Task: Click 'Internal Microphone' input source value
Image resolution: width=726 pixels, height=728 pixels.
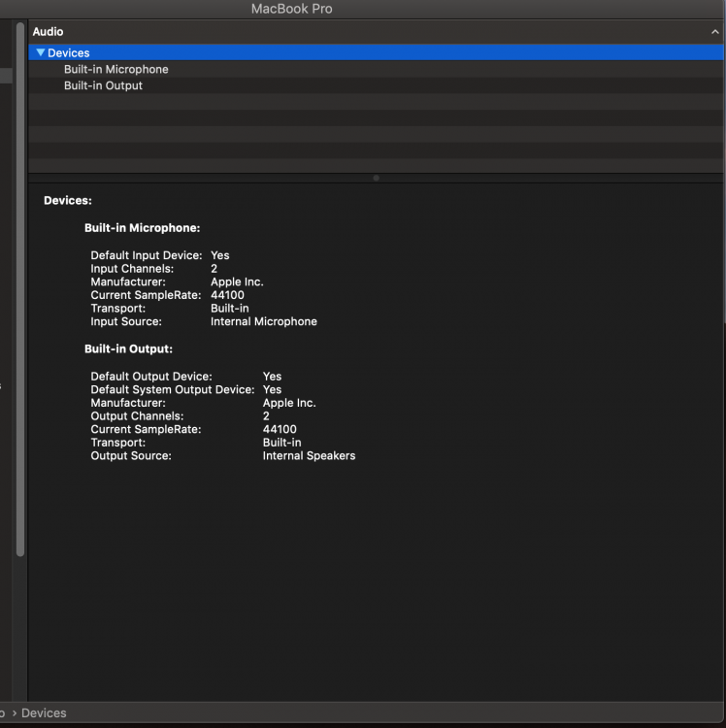Action: coord(264,321)
